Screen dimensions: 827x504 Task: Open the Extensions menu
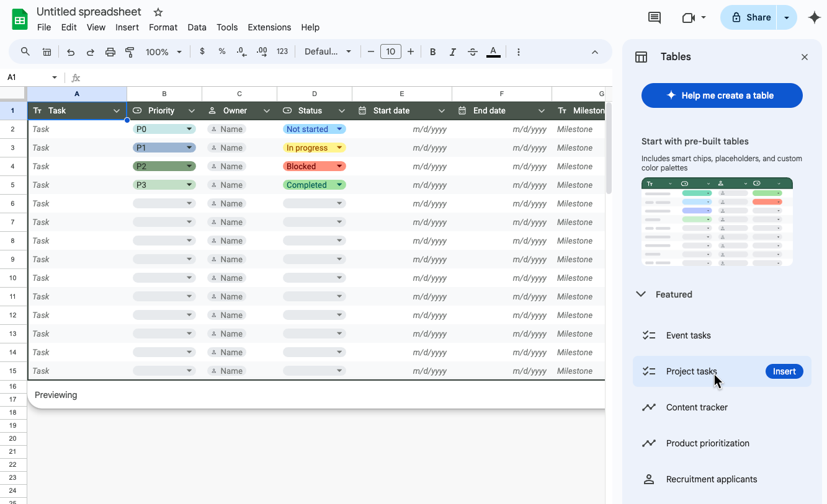[269, 27]
